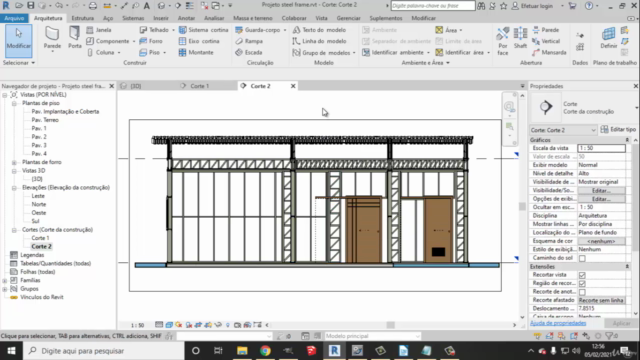
Task: Click the Editar tipo button
Action: click(x=618, y=129)
